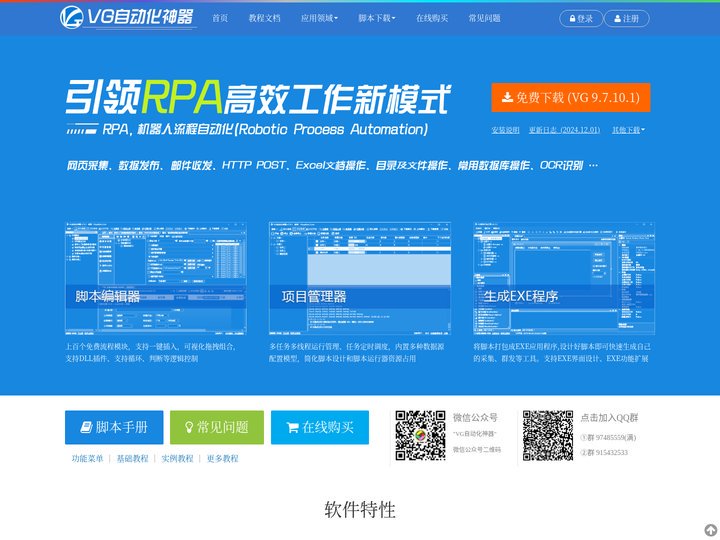Click the blue 脚本手册 button

pyautogui.click(x=114, y=427)
